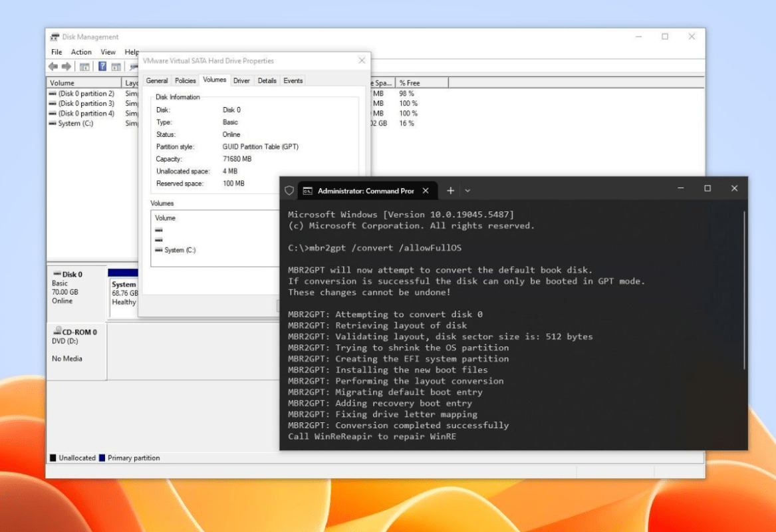Click 'Call WinReReapir to repair WinRE' line
Screen dimensions: 776x532
[372, 436]
